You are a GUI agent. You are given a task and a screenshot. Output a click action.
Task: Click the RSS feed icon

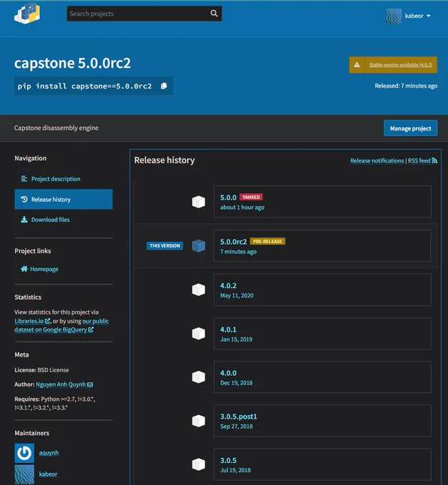[434, 160]
